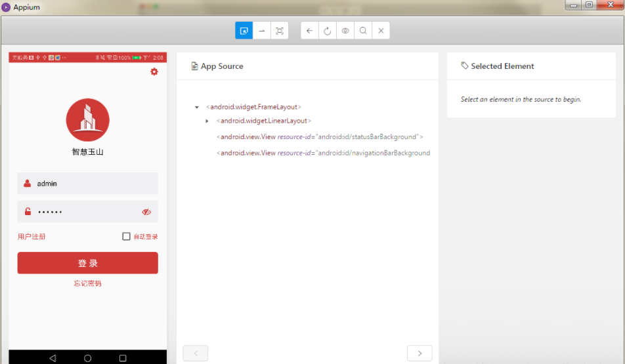The width and height of the screenshot is (625, 364).
Task: Select Tap By Coordinates tool
Action: tap(280, 31)
